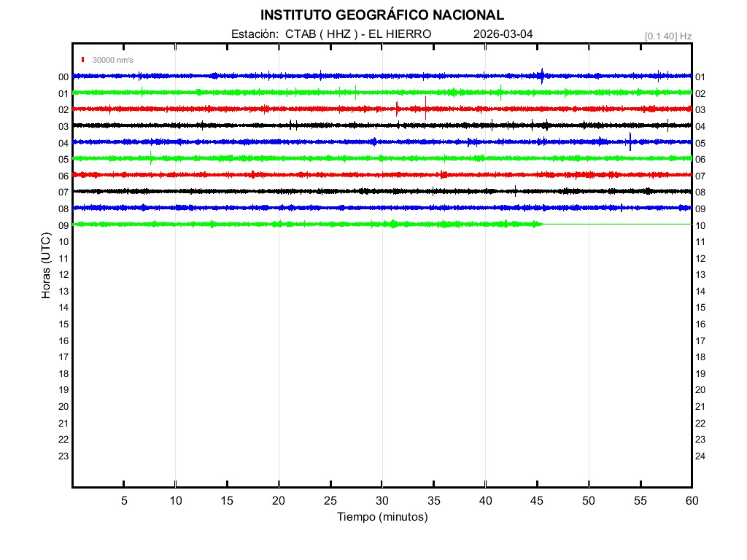Click the 60 minute tick label
The image size is (747, 560).
(x=691, y=501)
